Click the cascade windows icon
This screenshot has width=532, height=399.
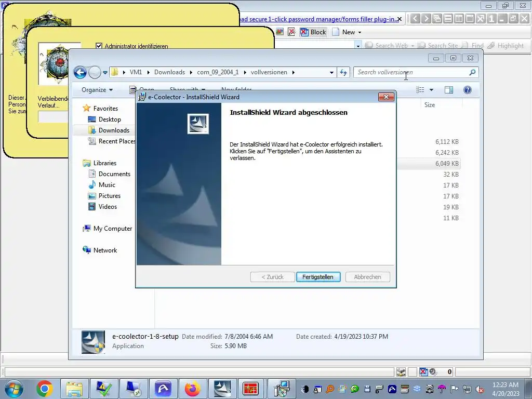[437, 19]
